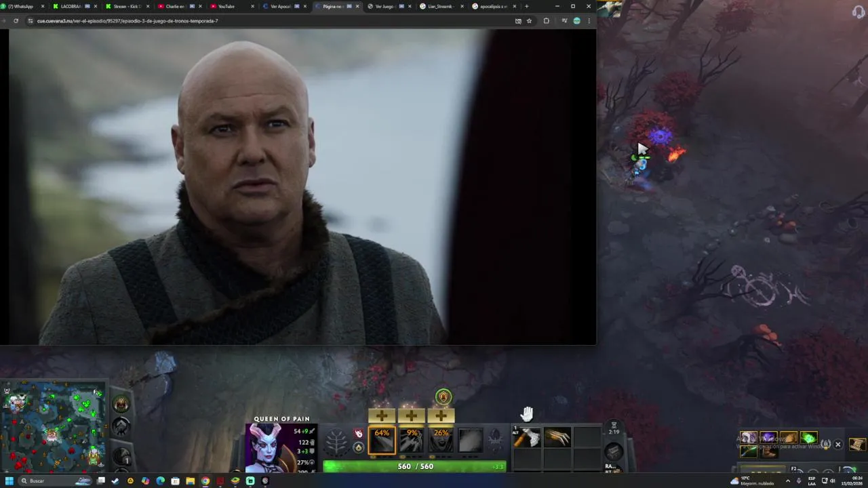Open the volume control in system tray

click(x=832, y=481)
